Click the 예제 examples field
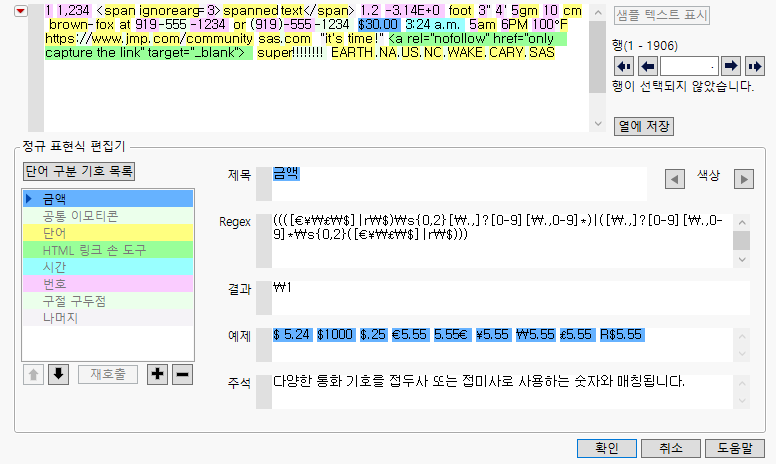776x464 pixels. 501,345
